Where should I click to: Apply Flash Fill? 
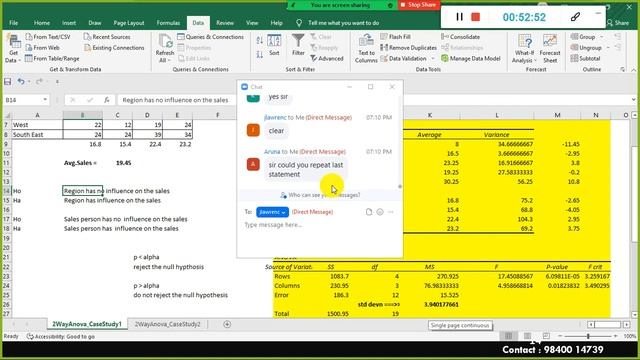pos(396,37)
